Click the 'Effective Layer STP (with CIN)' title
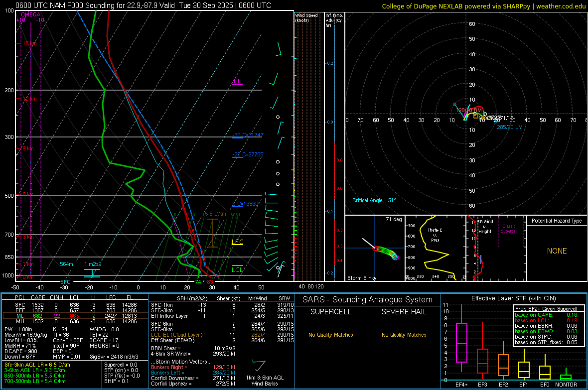Image resolution: width=588 pixels, height=390 pixels. pos(513,298)
